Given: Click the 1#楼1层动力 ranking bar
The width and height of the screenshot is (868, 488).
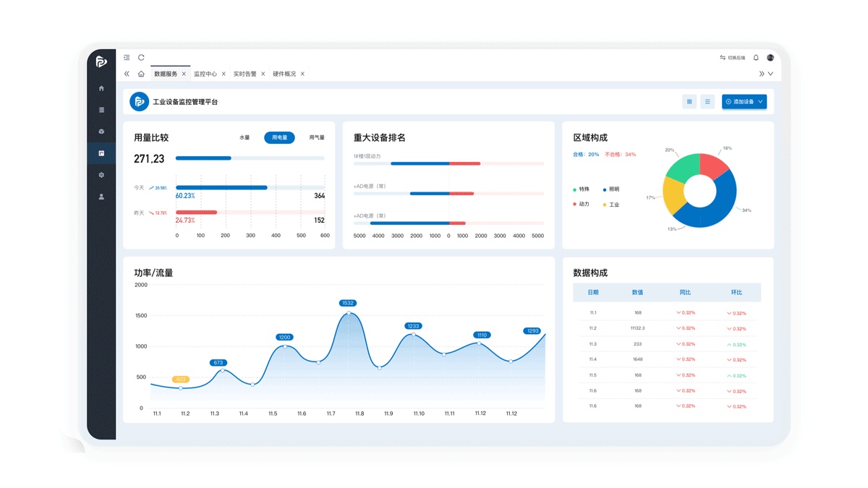Looking at the screenshot, I should pos(448,164).
